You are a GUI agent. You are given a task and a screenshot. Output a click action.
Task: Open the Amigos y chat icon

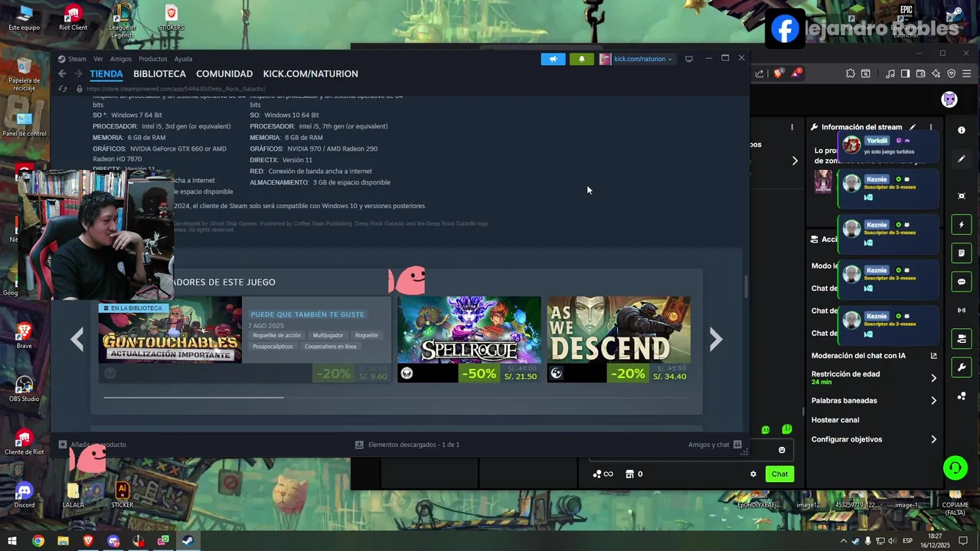coord(737,445)
